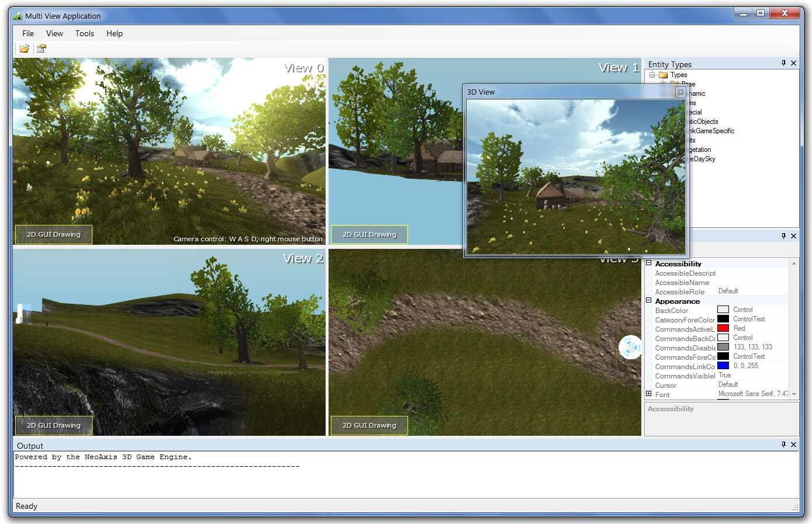Image resolution: width=812 pixels, height=524 pixels.
Task: Pin the Entity Types panel
Action: pyautogui.click(x=783, y=63)
